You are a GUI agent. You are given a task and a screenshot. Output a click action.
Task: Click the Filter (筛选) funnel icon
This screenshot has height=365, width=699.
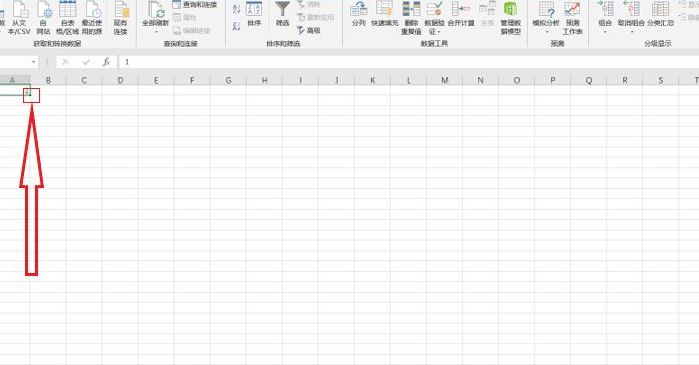pyautogui.click(x=283, y=9)
